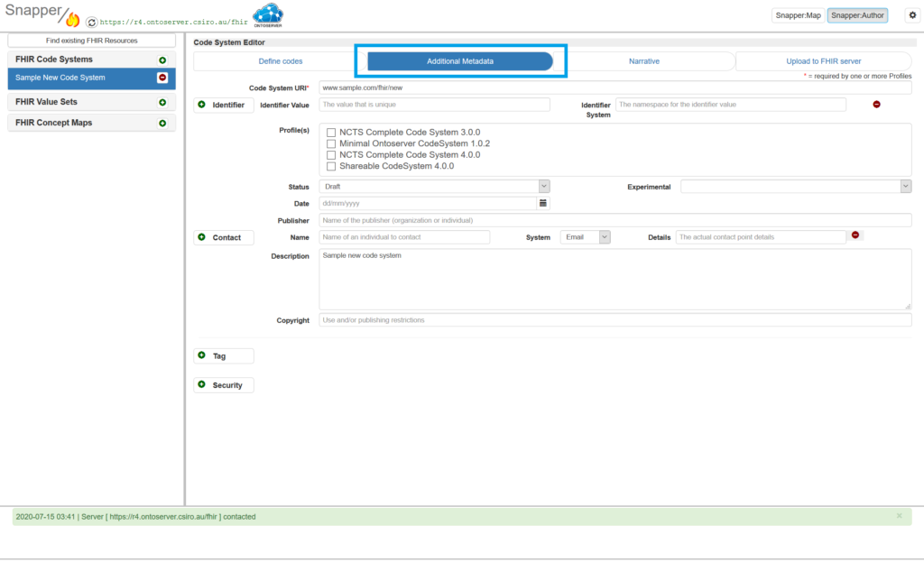Click Find existing FHIR Resources button
This screenshot has height=571, width=924.
pos(91,41)
